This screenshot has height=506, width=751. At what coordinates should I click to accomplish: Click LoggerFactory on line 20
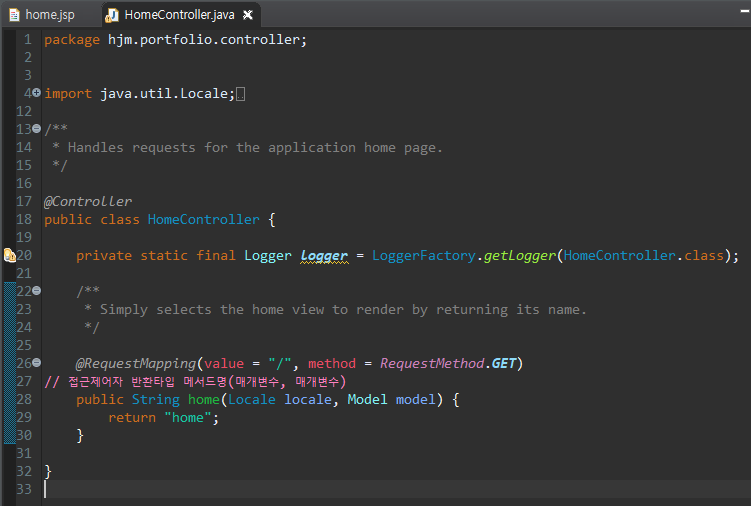424,255
